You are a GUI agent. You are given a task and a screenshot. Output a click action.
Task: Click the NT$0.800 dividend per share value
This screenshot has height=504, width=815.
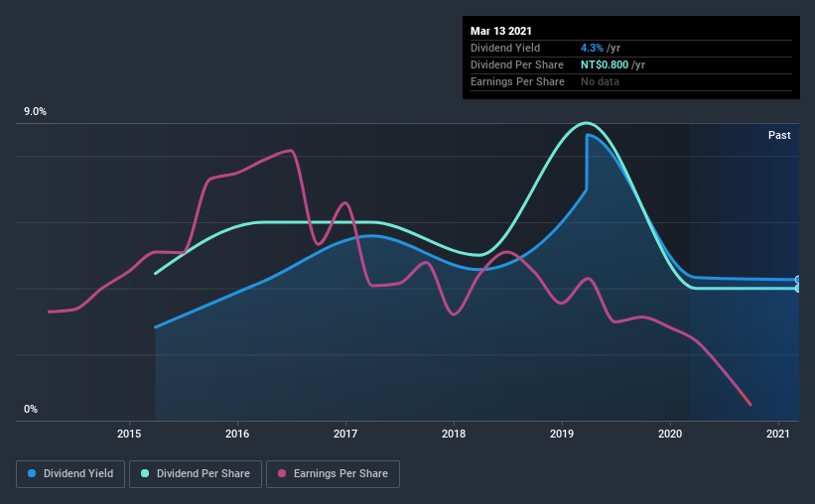pyautogui.click(x=605, y=64)
